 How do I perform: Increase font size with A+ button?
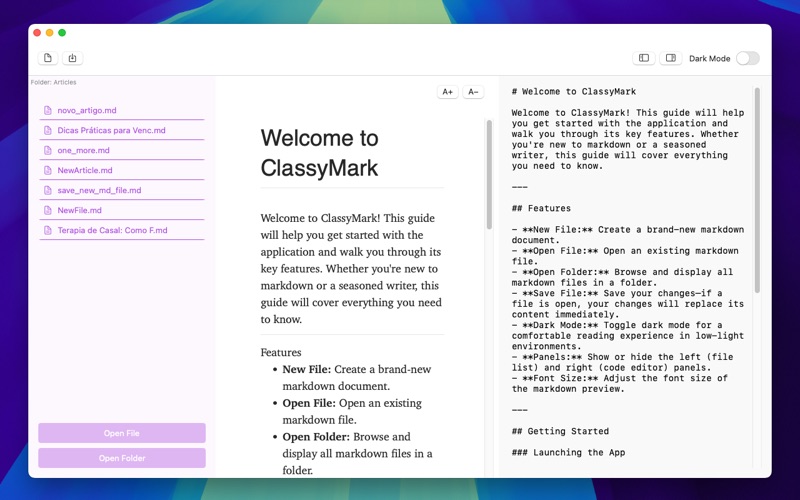[447, 92]
